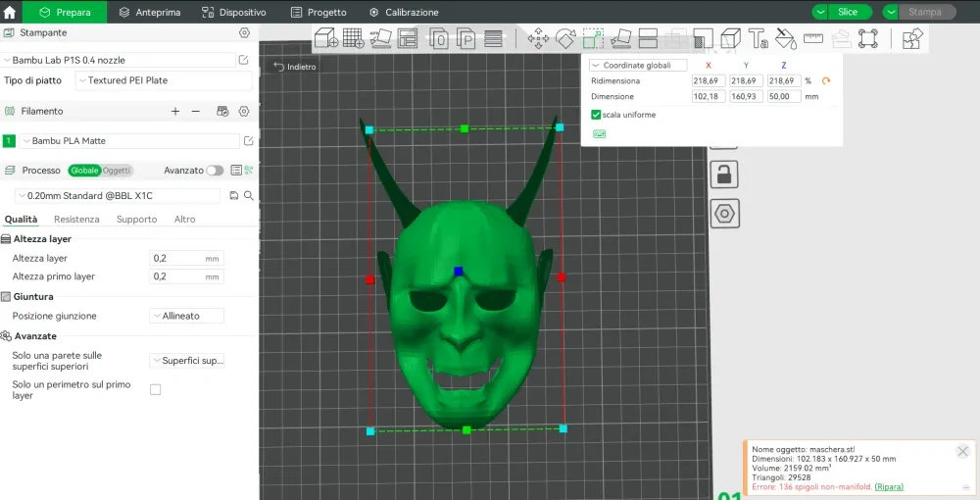Select the Cut tool
Screen dimensions: 980x500
point(648,39)
